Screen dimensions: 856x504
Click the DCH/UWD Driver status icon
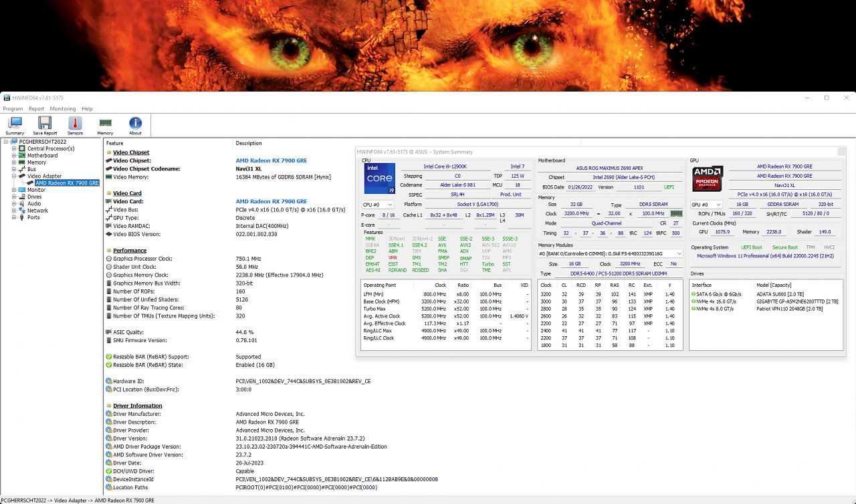click(x=109, y=471)
